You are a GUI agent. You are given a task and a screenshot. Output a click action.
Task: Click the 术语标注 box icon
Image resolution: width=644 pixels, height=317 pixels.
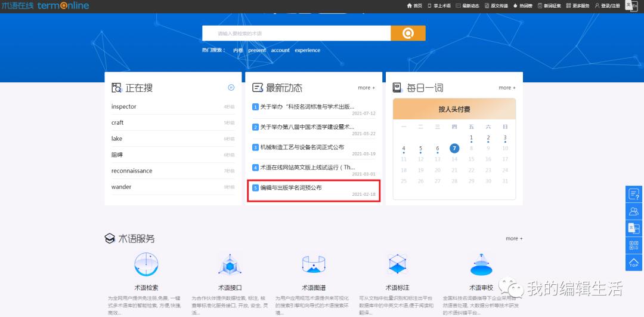coord(398,264)
